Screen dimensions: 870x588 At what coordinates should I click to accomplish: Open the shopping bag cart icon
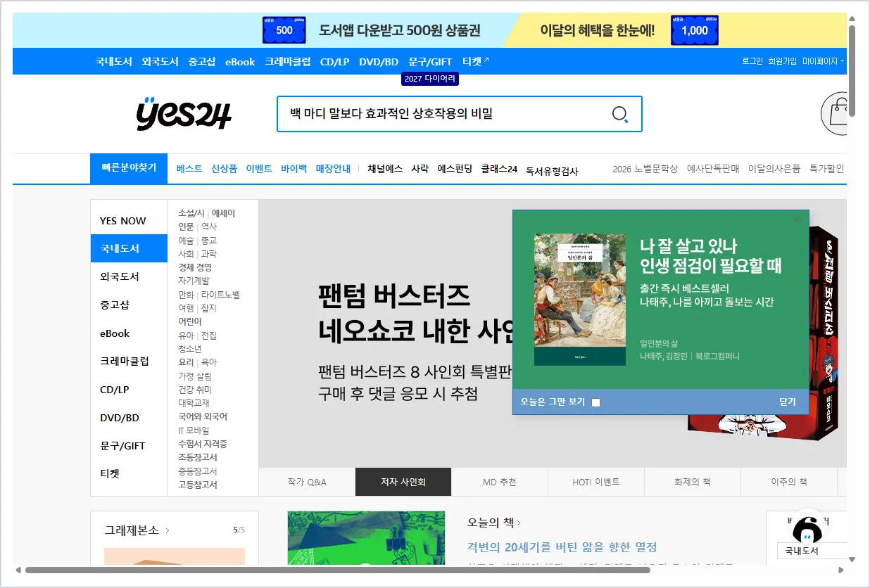(835, 113)
